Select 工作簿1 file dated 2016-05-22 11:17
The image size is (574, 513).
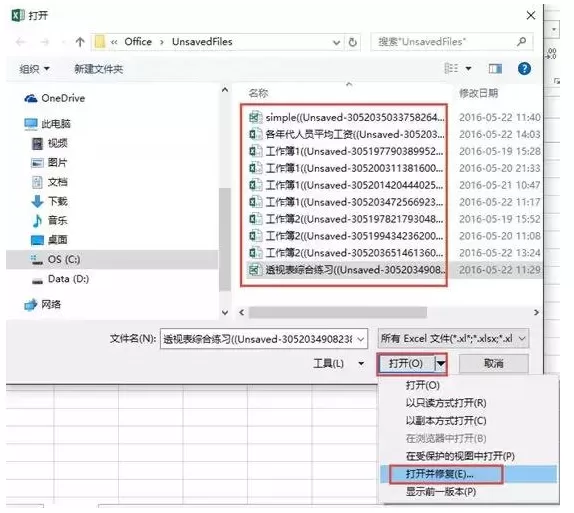[x=346, y=202]
